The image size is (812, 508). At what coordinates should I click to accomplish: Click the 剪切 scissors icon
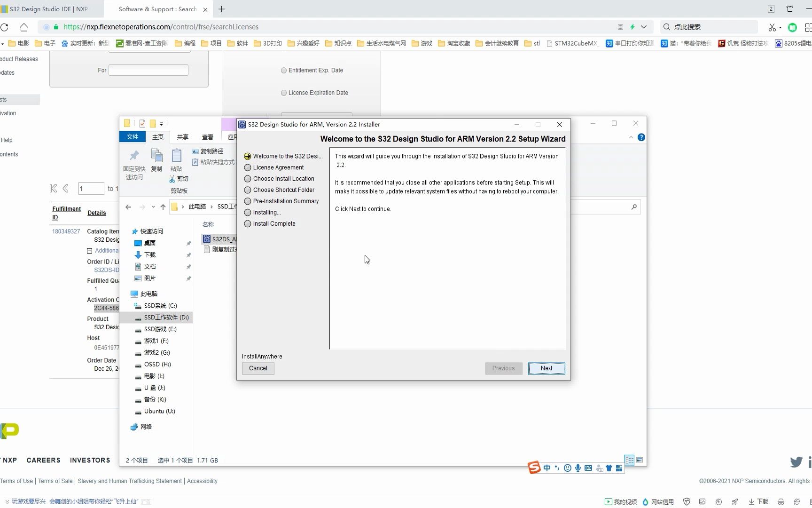point(172,179)
